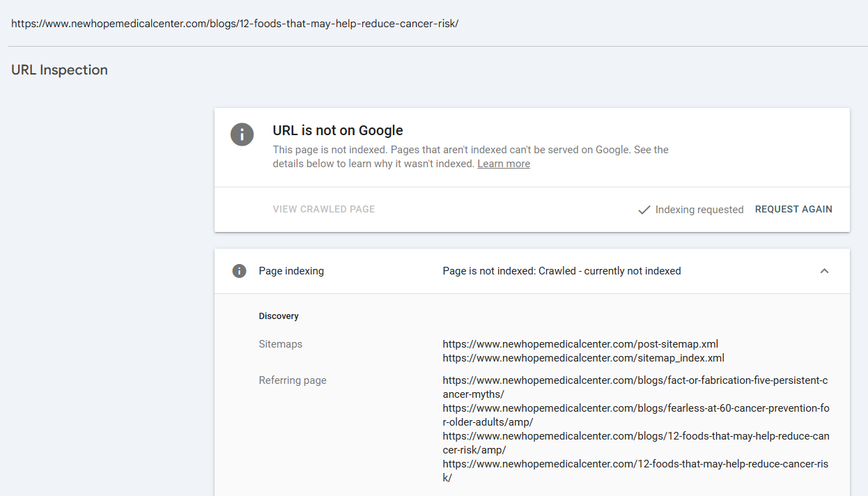
Task: Open the fearless-at-60 AMP referring page
Action: coord(635,415)
